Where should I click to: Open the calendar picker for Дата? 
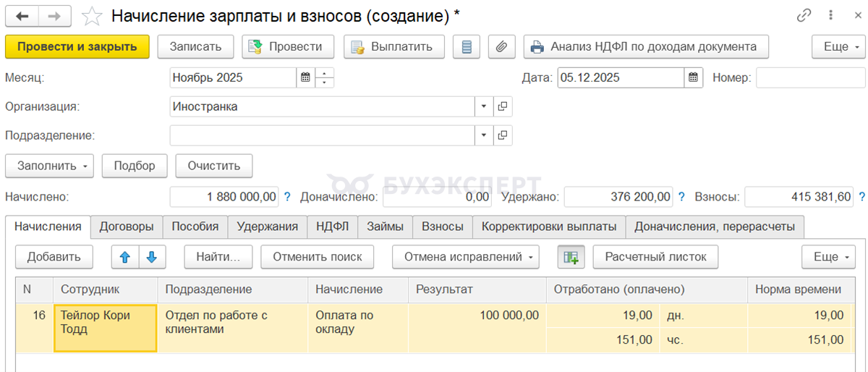click(693, 77)
